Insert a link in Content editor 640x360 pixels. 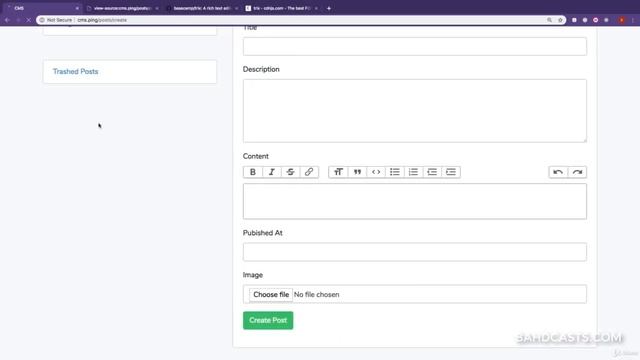tap(309, 172)
